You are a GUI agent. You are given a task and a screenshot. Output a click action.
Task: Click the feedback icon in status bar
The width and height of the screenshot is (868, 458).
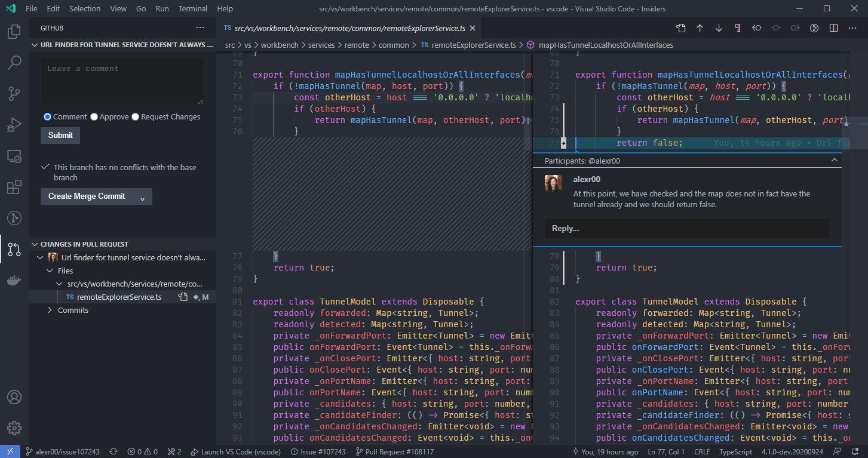(838, 451)
